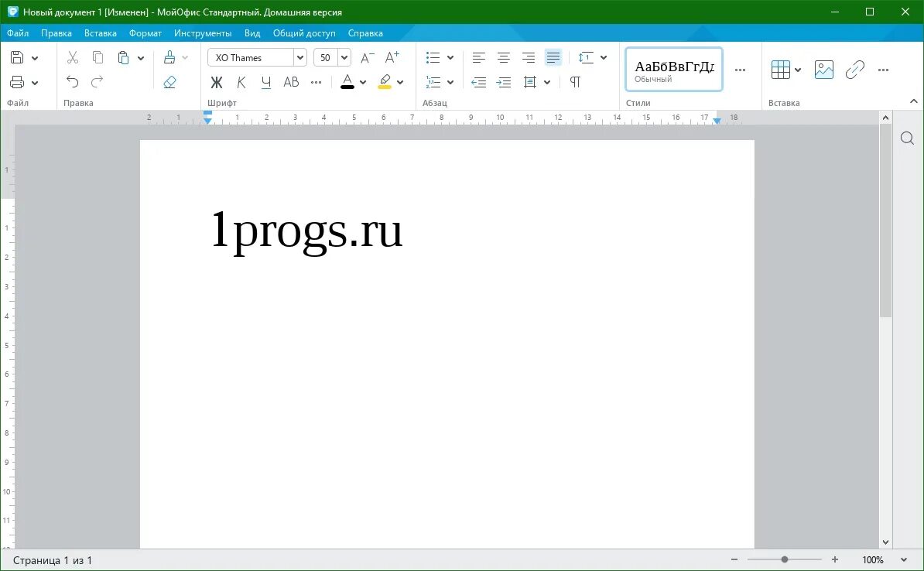Click the Save document icon

tap(17, 57)
